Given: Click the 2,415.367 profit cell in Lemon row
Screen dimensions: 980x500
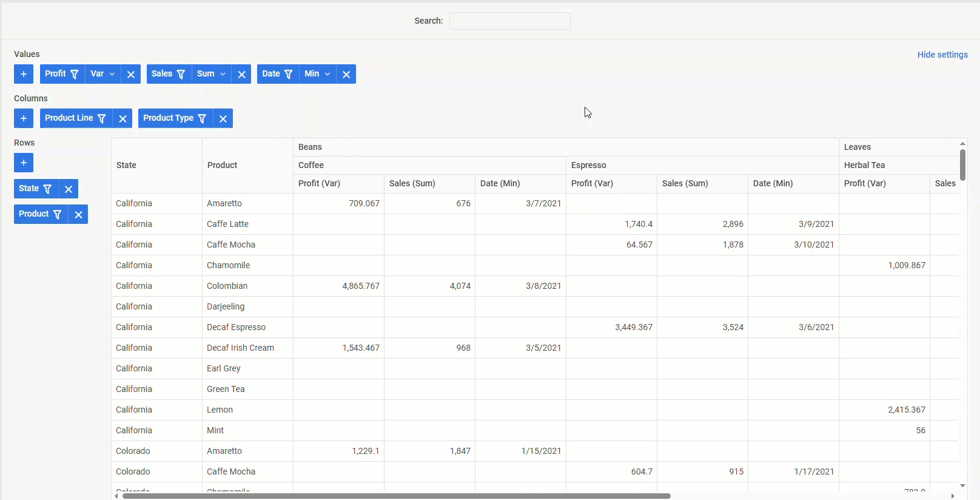Looking at the screenshot, I should pyautogui.click(x=884, y=410).
